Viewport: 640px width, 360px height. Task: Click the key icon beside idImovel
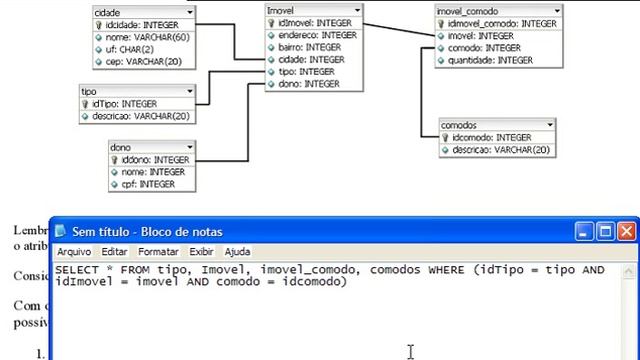tap(271, 23)
